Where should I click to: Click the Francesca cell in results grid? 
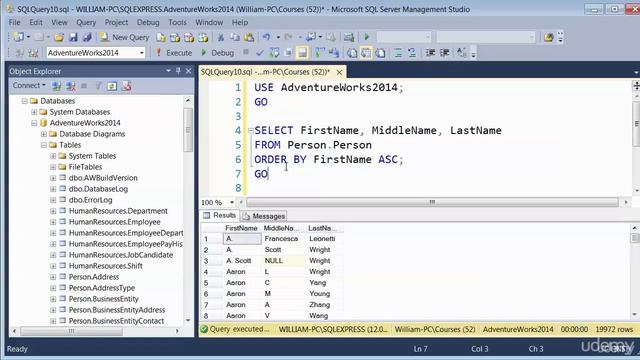(283, 238)
